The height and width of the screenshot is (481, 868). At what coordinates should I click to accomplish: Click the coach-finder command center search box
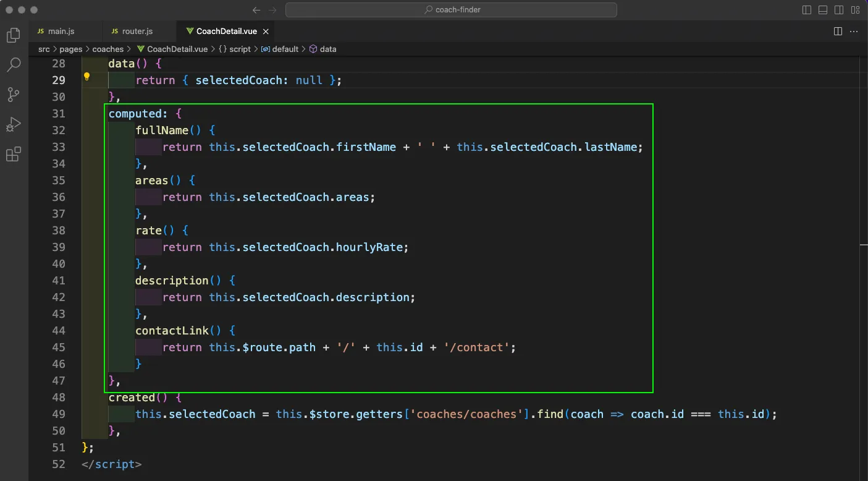(x=451, y=10)
